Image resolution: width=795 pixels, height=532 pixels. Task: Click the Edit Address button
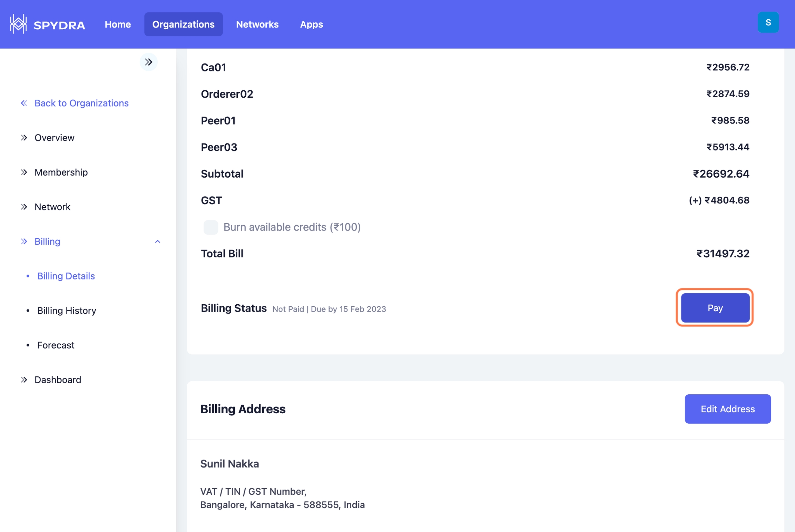727,409
